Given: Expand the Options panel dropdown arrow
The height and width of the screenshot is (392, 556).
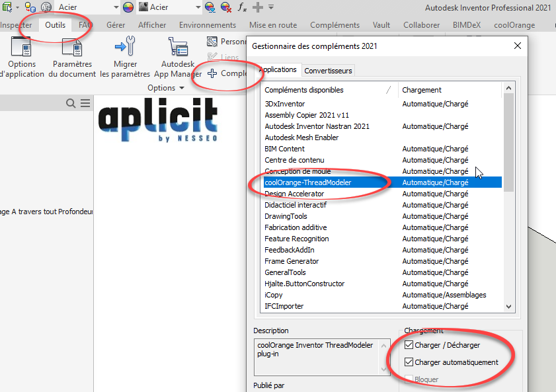Looking at the screenshot, I should pos(180,88).
